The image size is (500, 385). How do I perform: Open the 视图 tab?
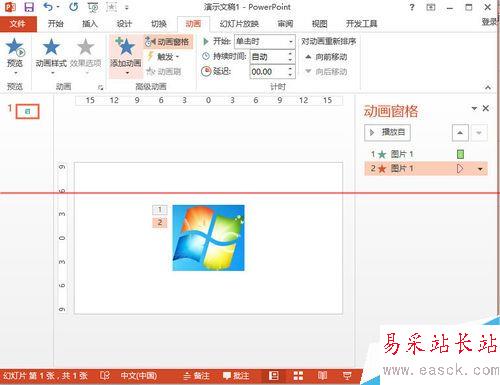pos(319,24)
